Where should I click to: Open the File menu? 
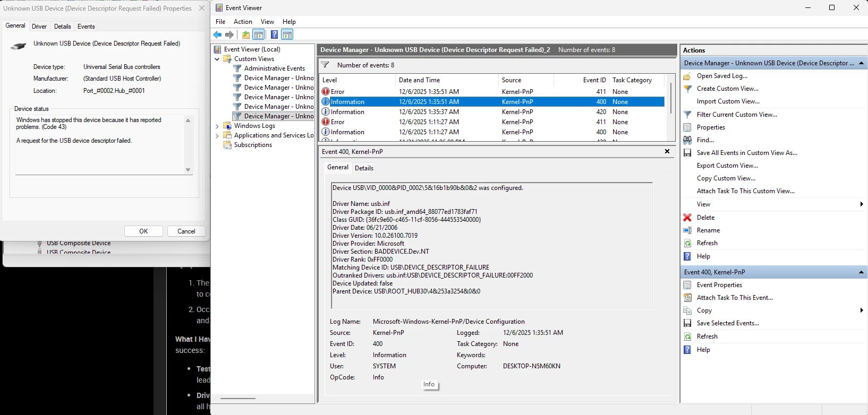(220, 22)
